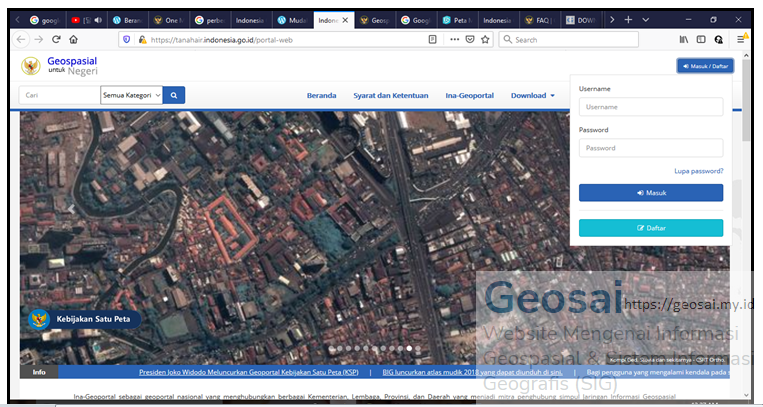Click the browser back arrow button

[x=20, y=39]
